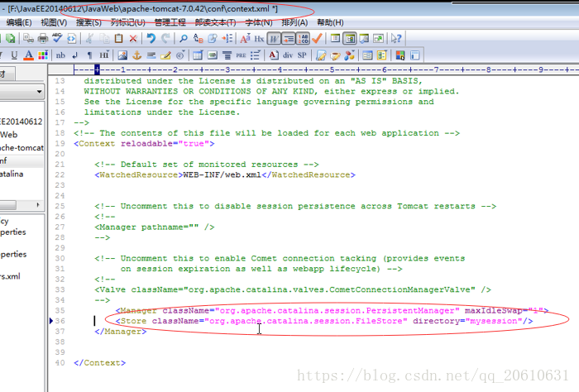Insert a line break tag icon
This screenshot has width=579, height=392.
pyautogui.click(x=75, y=55)
